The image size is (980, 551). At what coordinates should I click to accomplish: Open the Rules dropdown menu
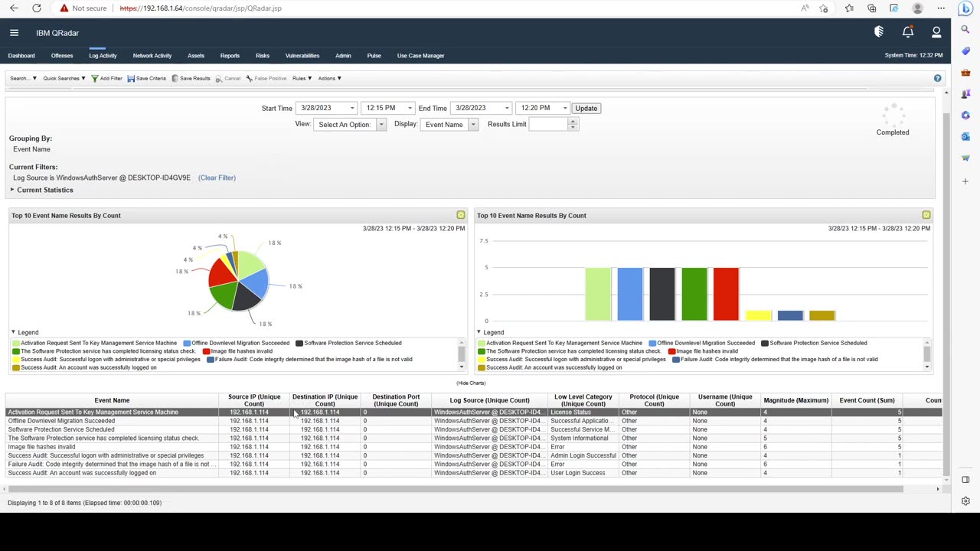(302, 78)
